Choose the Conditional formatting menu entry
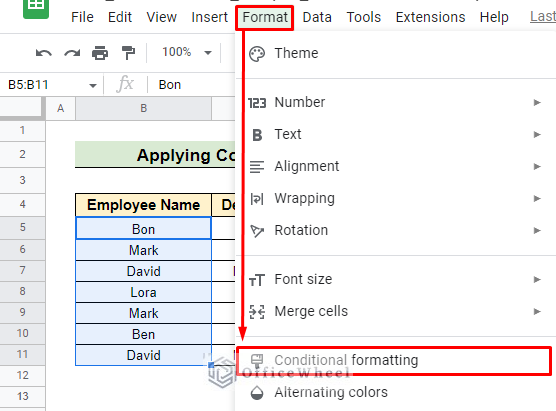556x411 pixels. [395, 360]
